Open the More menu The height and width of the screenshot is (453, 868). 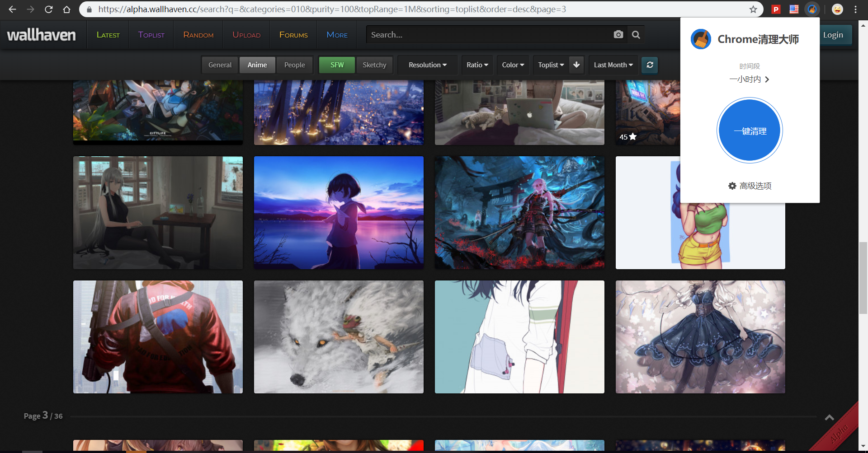(x=337, y=35)
